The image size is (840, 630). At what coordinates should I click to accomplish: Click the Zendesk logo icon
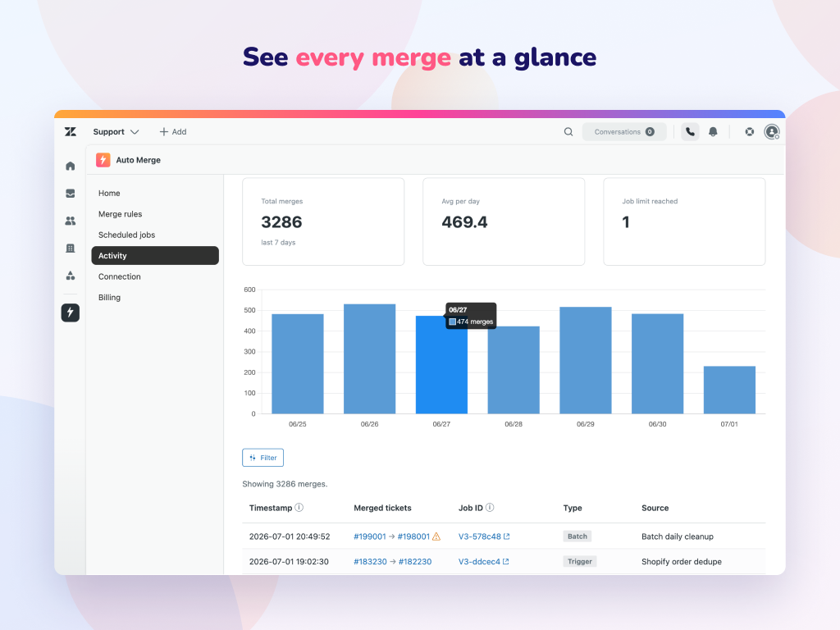pyautogui.click(x=71, y=132)
